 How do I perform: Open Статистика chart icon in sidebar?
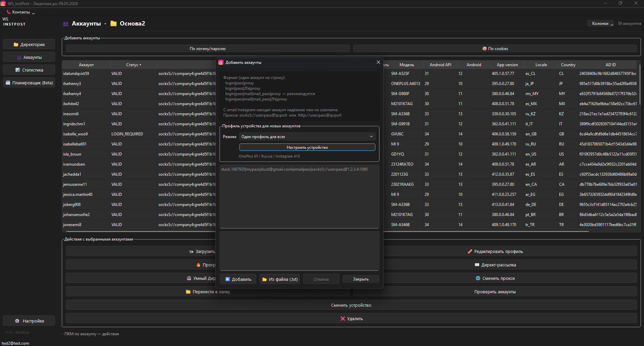18,70
